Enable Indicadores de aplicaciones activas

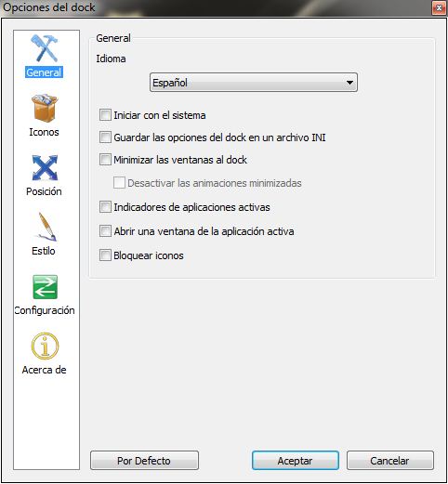pos(105,207)
